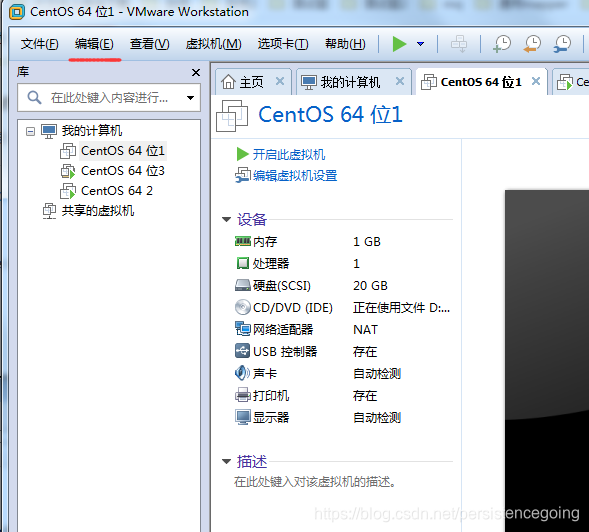Click the 内存 memory device icon
The image size is (589, 532).
point(243,241)
